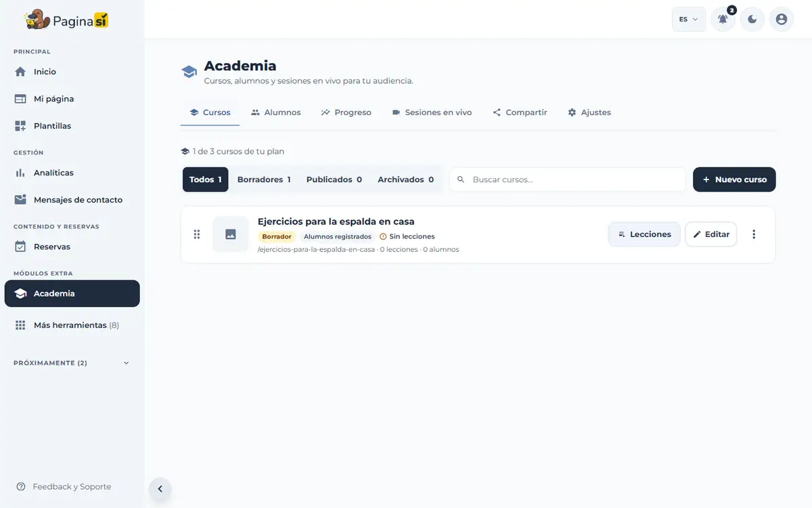Go to Inicio in the sidebar
The width and height of the screenshot is (812, 508).
[72, 72]
